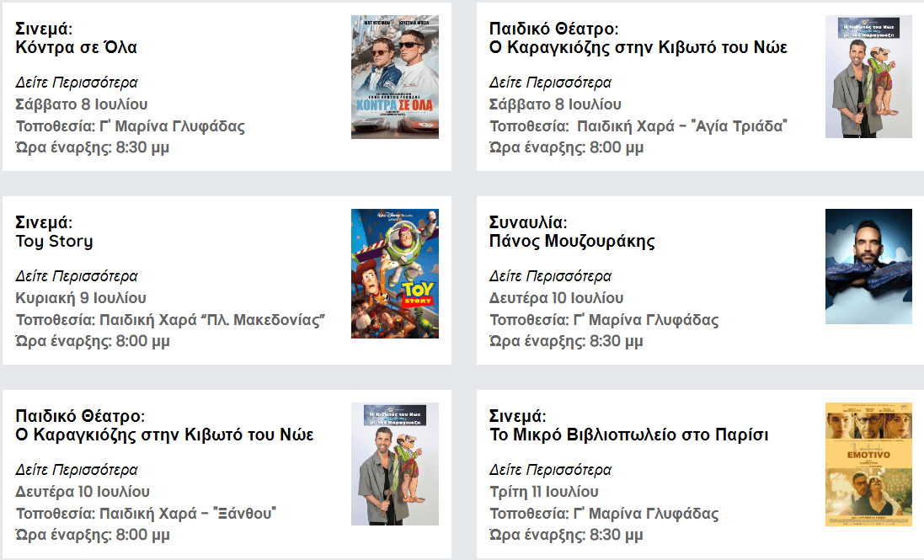Click the Καραγκιόζης title above Δευτέρα 10 Ιουλίου
Image resolution: width=924 pixels, height=560 pixels.
pos(164,435)
